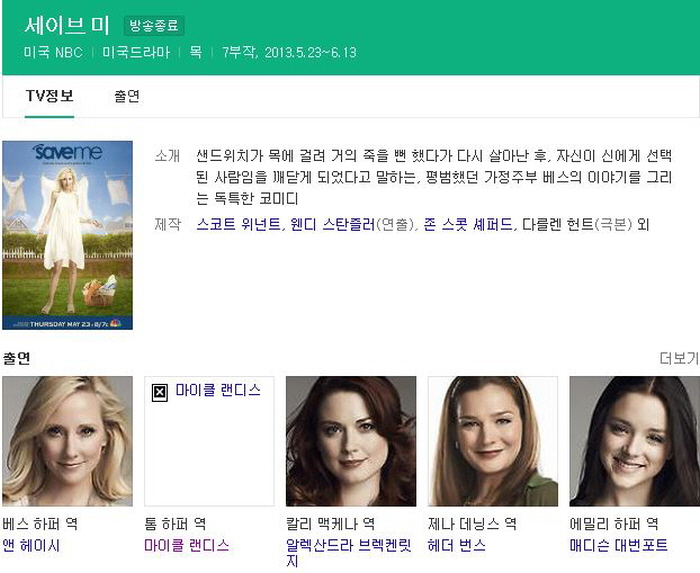Click the photo of 매디슨 대번포트
700x573 pixels.
(634, 441)
